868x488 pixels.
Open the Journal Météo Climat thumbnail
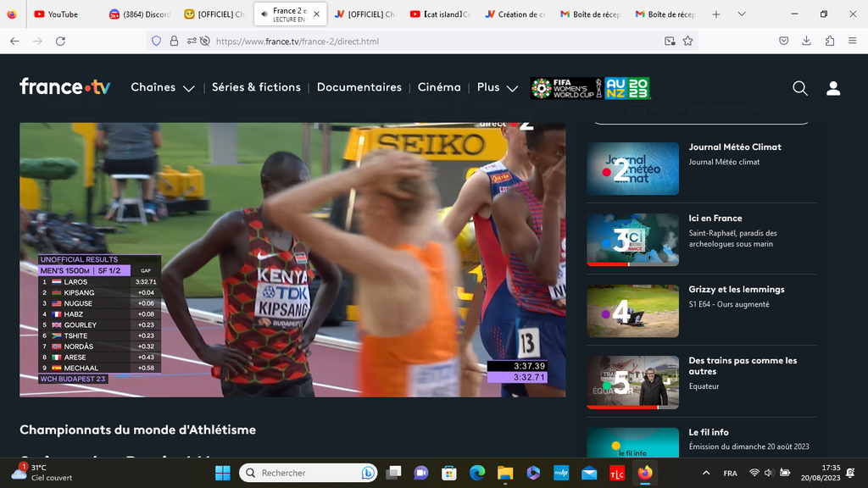[632, 169]
